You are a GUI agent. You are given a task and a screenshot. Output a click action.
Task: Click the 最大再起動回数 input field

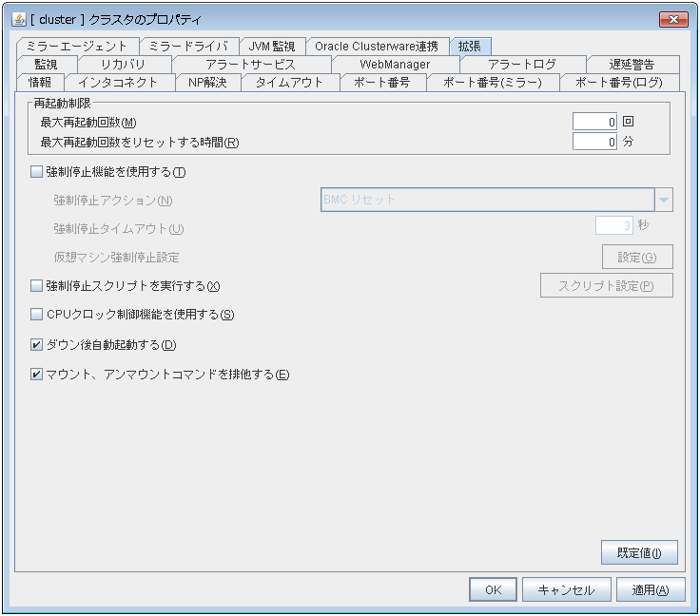pos(595,122)
